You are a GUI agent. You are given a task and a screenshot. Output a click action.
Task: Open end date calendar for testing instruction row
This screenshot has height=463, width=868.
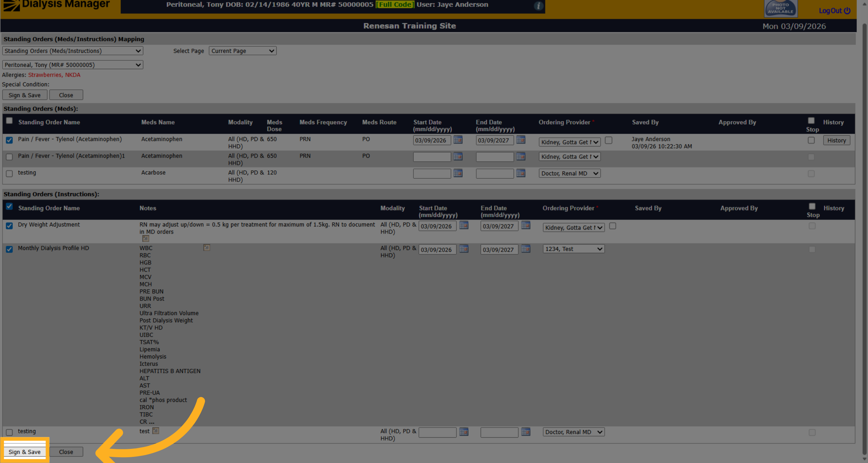[x=526, y=432]
